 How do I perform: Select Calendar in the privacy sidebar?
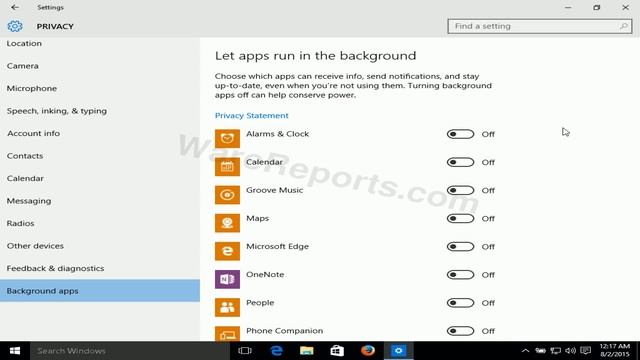[100, 178]
